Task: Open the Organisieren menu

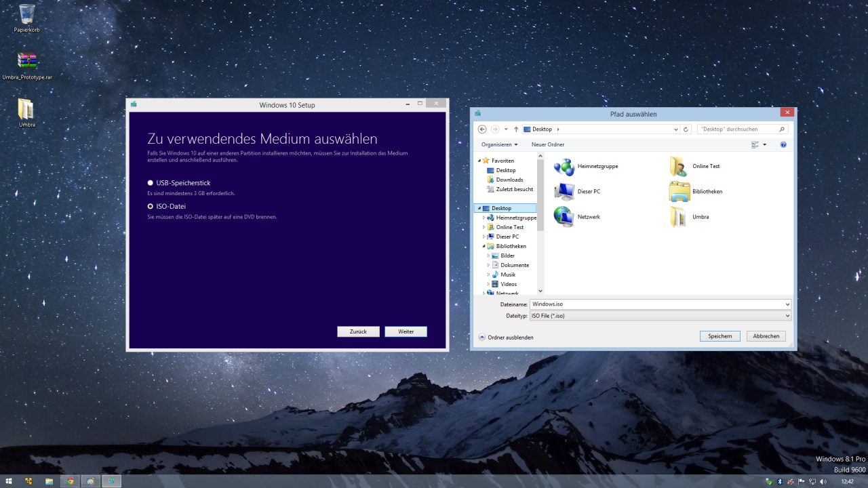Action: pyautogui.click(x=499, y=144)
